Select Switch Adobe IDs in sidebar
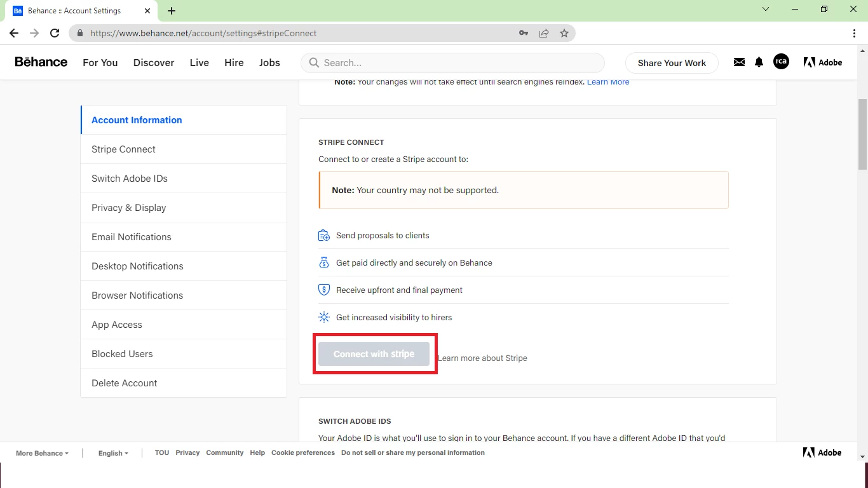The width and height of the screenshot is (868, 488). click(184, 179)
